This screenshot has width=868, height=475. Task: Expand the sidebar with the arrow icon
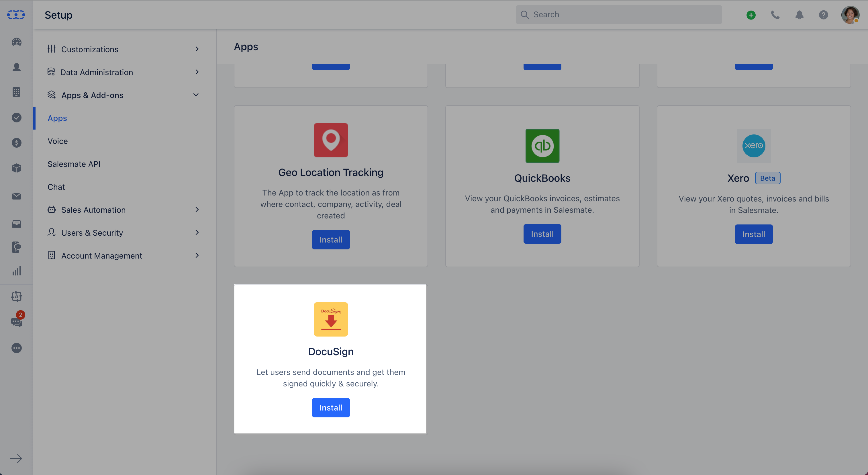[x=16, y=458]
